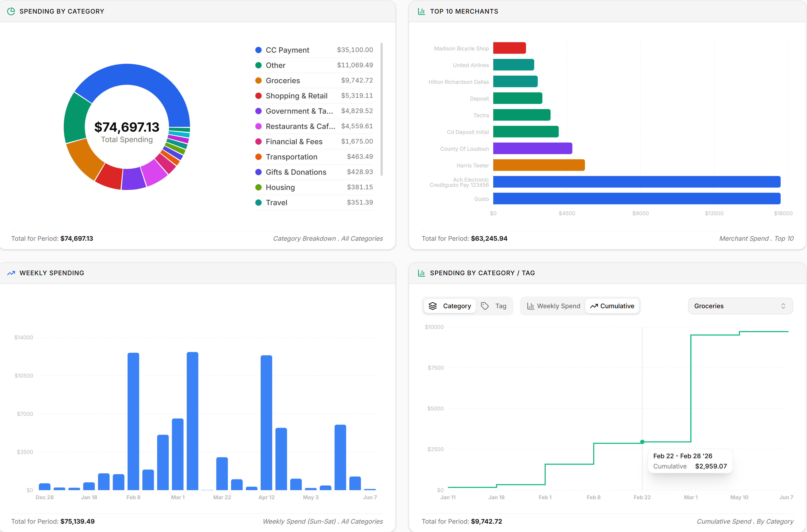Viewport: 807px width, 532px height.
Task: Click the Other green legend dot
Action: 258,65
